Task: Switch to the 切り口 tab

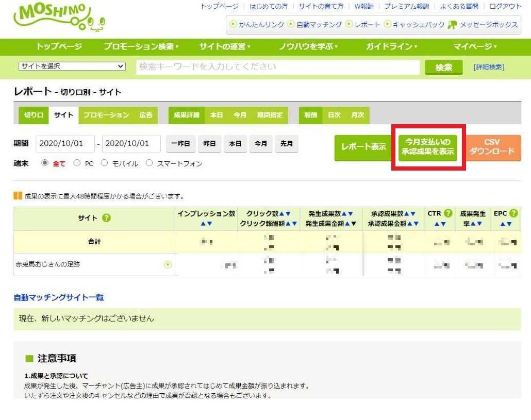Action: [34, 115]
